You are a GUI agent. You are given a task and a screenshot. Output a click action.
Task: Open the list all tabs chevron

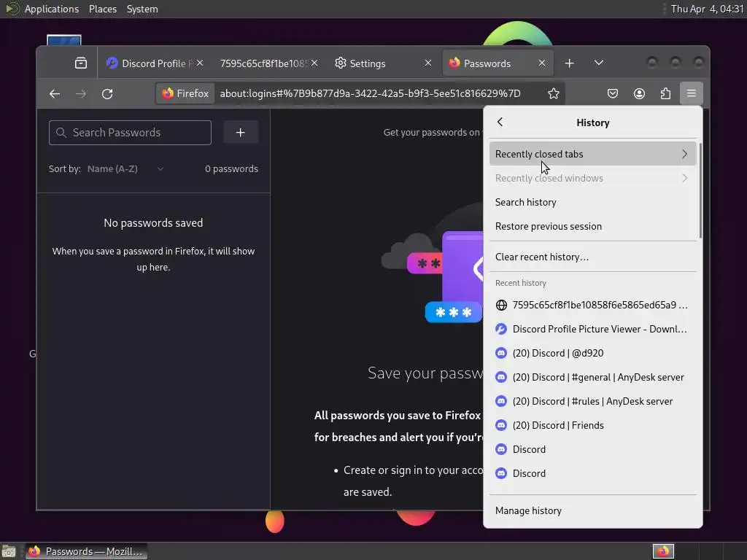pyautogui.click(x=599, y=63)
